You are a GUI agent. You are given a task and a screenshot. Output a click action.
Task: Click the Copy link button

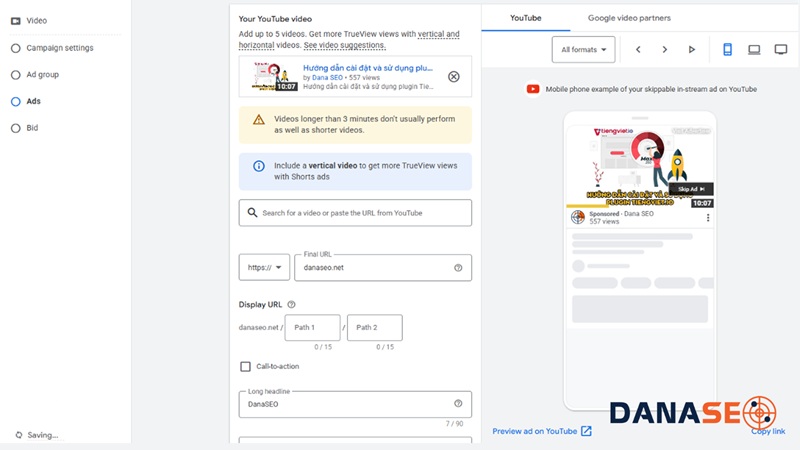coord(768,431)
